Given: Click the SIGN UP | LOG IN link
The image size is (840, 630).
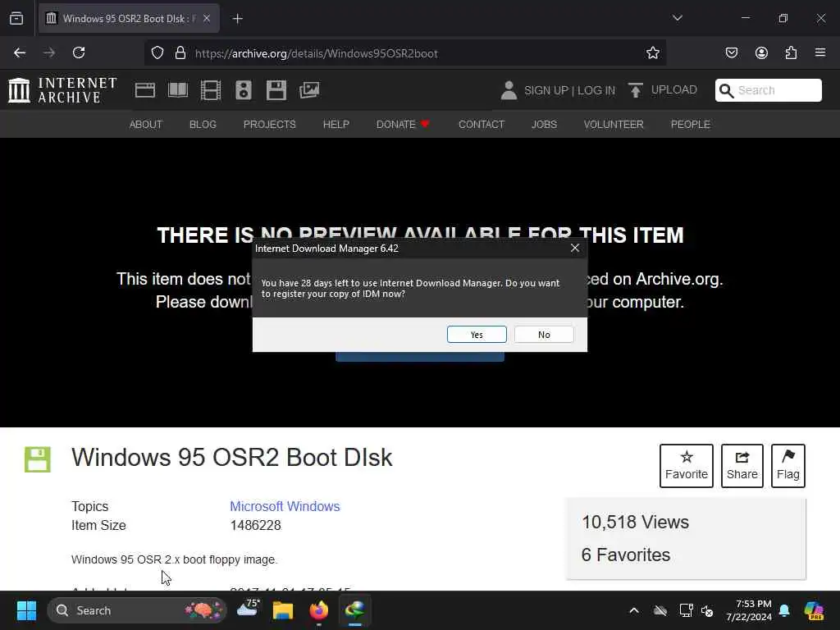Looking at the screenshot, I should pos(569,90).
